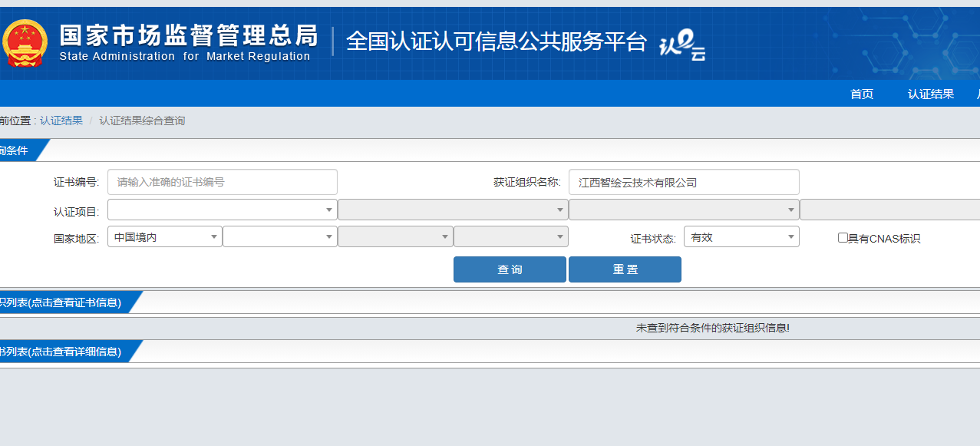This screenshot has width=980, height=446.
Task: Click the 国家地区: label
Action: tap(77, 239)
